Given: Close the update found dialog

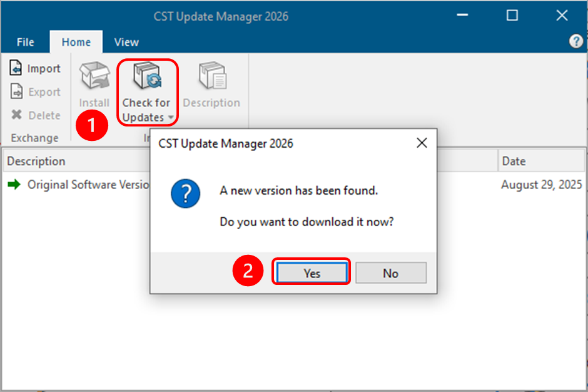Looking at the screenshot, I should point(422,143).
